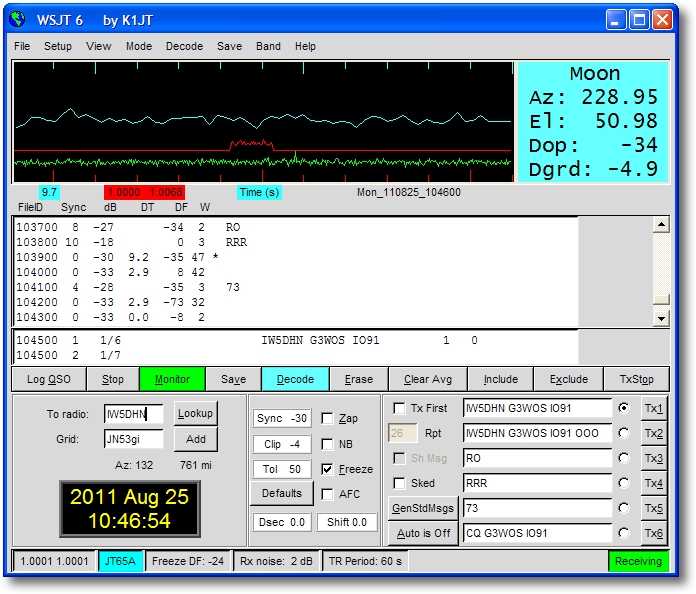Select the CQ message radio button
This screenshot has height=594, width=696.
click(624, 533)
